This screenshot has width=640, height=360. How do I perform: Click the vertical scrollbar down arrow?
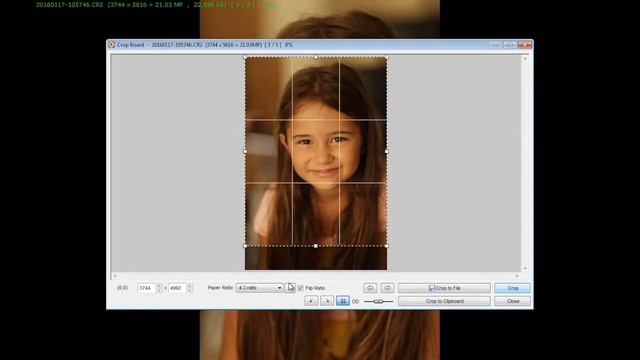525,268
